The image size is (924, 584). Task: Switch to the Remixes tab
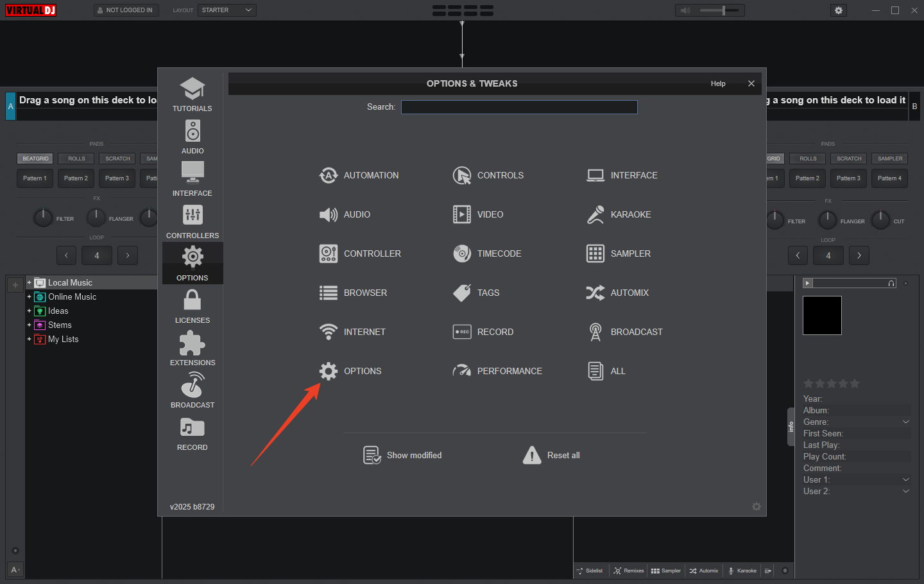(x=629, y=571)
